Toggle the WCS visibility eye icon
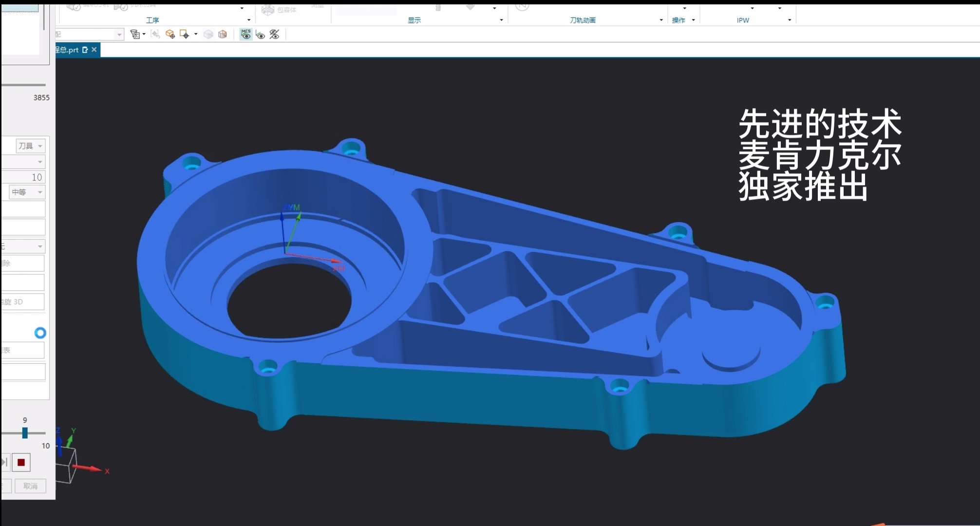Screen dimensions: 980x526 (261, 35)
